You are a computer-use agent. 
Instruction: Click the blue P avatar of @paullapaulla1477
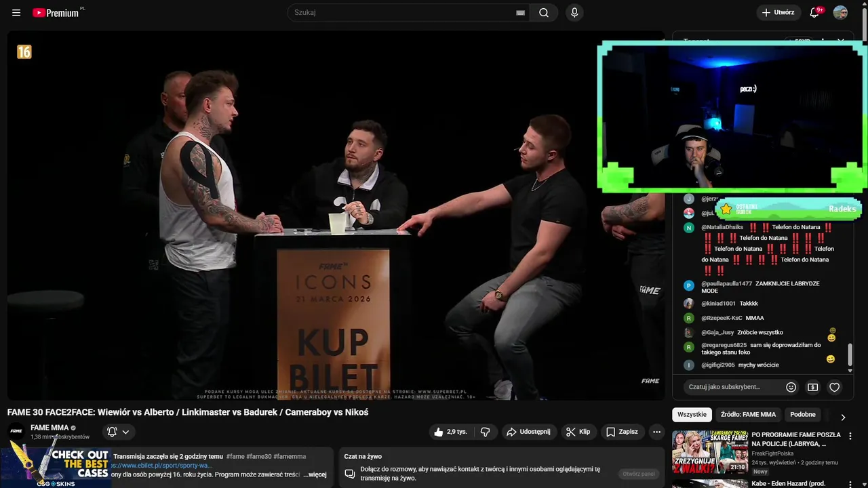688,285
